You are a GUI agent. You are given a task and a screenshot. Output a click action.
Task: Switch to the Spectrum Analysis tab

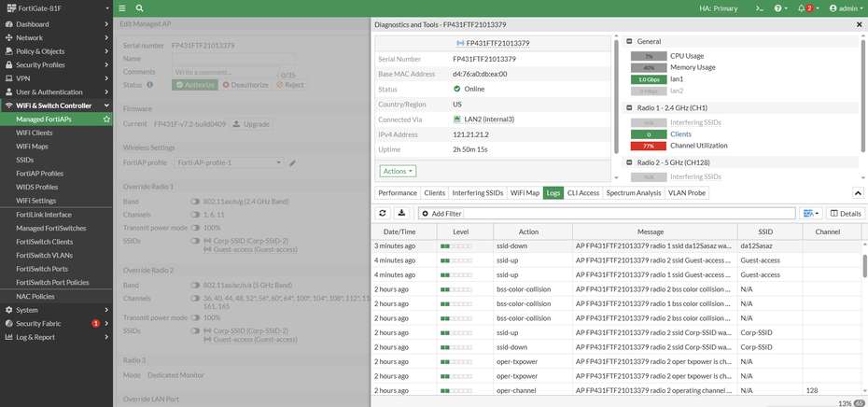point(634,192)
